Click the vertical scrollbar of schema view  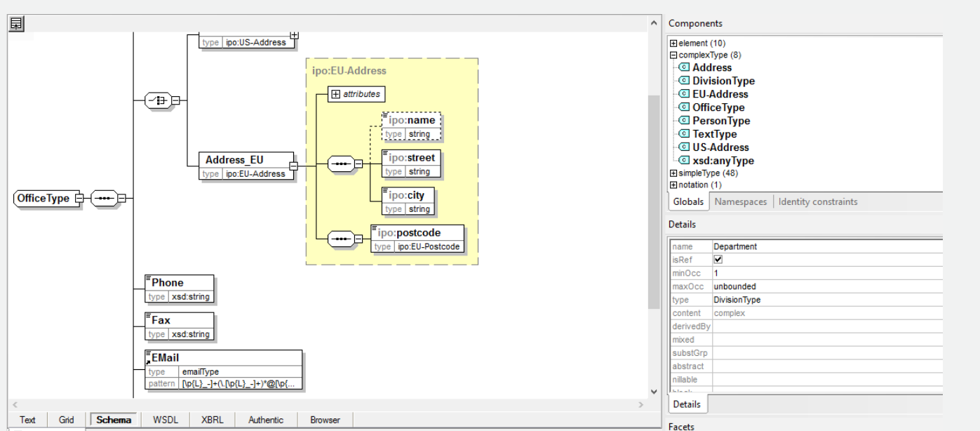coord(654,202)
